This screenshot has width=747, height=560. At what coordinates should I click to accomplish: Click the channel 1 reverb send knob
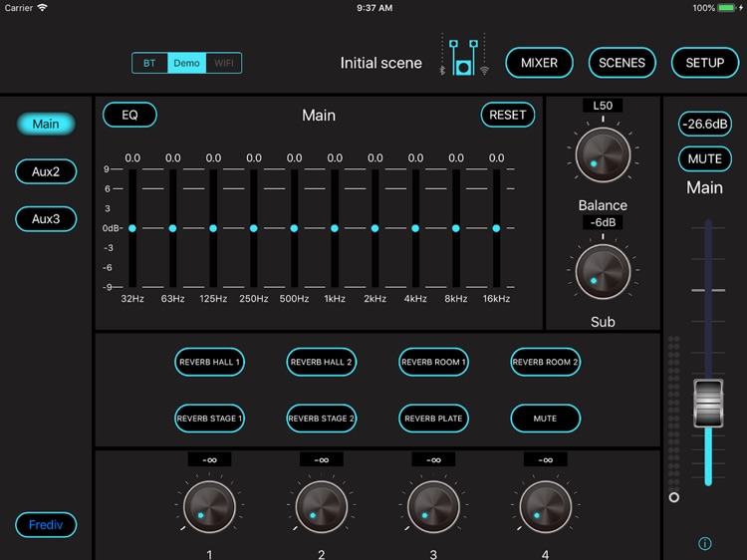[x=209, y=506]
